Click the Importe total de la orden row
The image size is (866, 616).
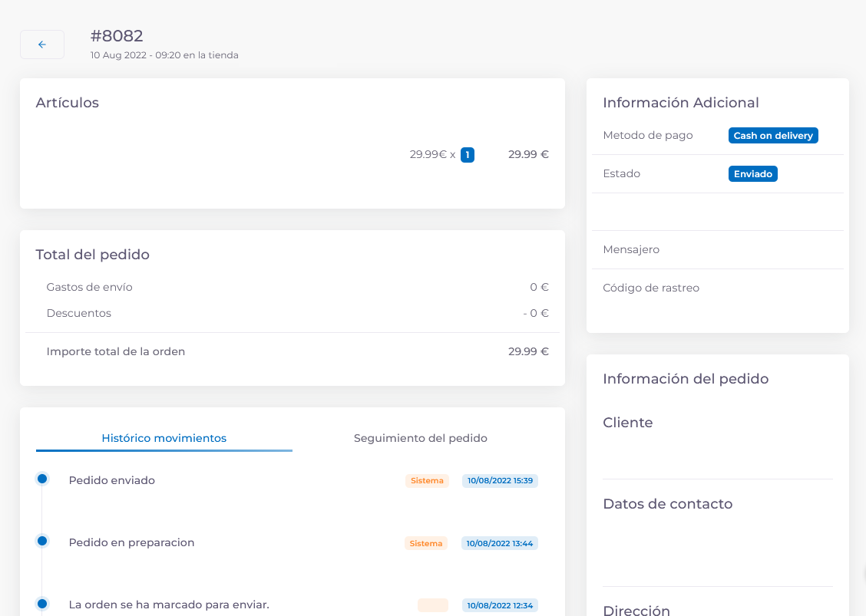[x=292, y=351]
